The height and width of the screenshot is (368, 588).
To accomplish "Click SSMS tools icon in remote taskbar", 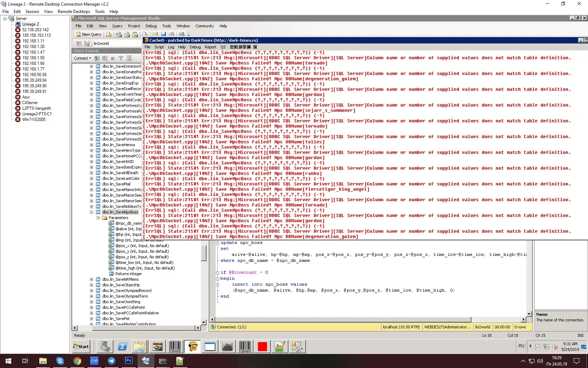I will point(297,347).
